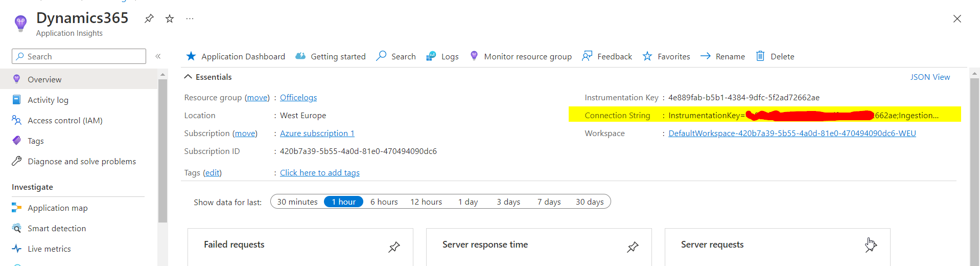Viewport: 980px width, 266px height.
Task: Pin the Server response time chart
Action: [633, 247]
